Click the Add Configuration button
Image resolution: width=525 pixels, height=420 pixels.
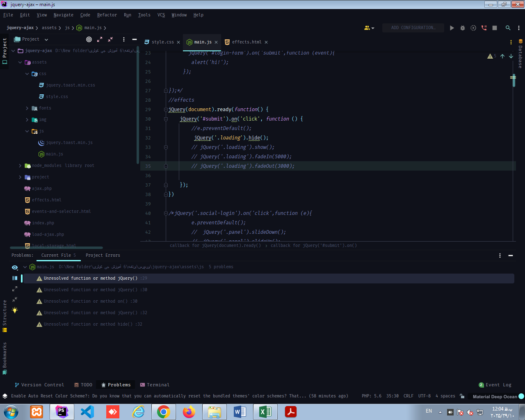pos(413,28)
